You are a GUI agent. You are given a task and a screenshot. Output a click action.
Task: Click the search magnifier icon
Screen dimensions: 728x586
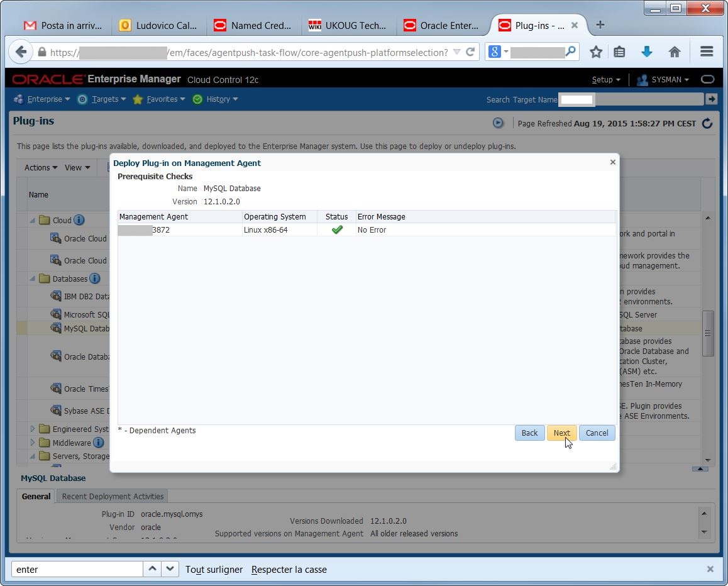pyautogui.click(x=571, y=51)
